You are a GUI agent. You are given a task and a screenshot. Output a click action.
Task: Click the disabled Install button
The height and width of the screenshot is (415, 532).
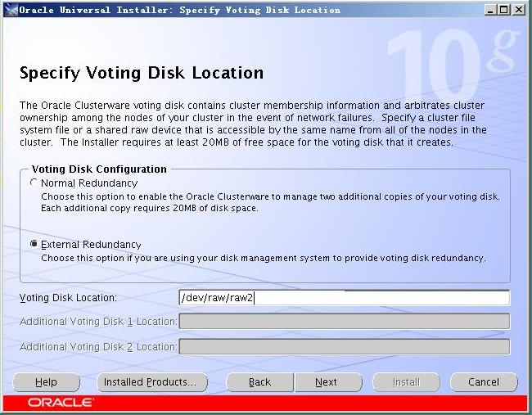(x=406, y=382)
